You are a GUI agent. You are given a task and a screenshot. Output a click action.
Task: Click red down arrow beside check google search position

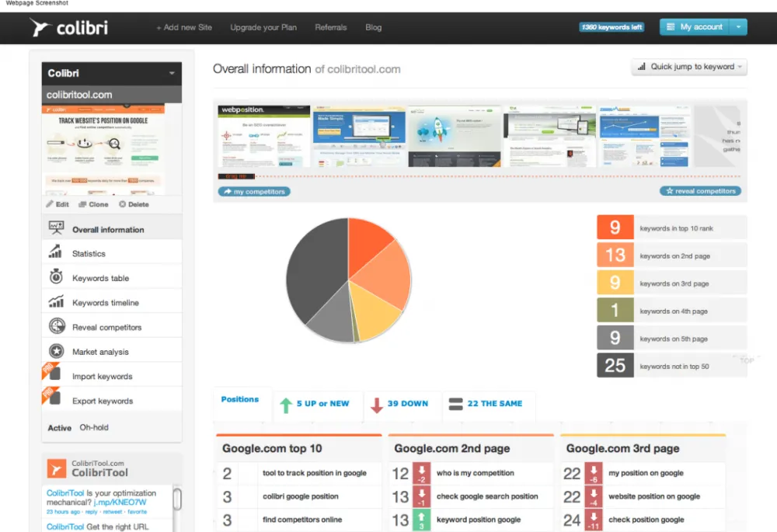pos(422,497)
